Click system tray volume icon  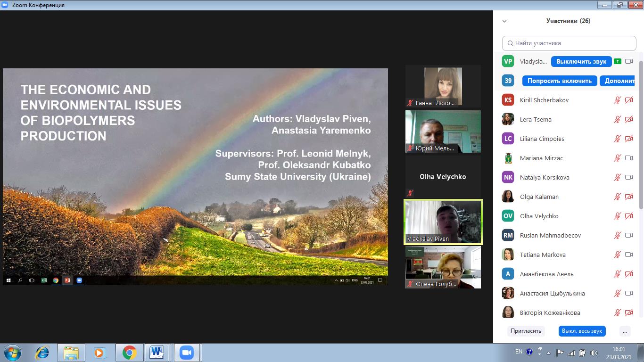pos(593,353)
